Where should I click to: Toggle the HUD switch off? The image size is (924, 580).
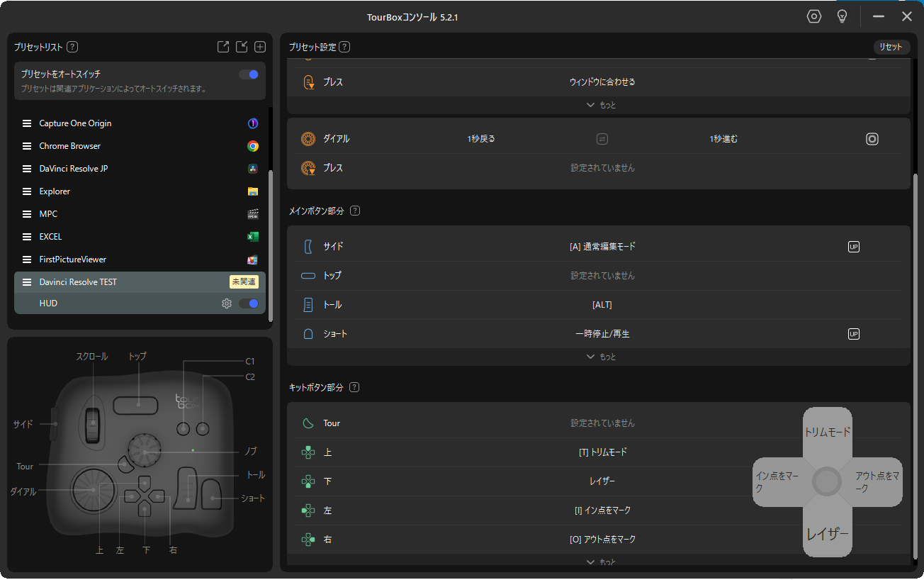tap(249, 303)
